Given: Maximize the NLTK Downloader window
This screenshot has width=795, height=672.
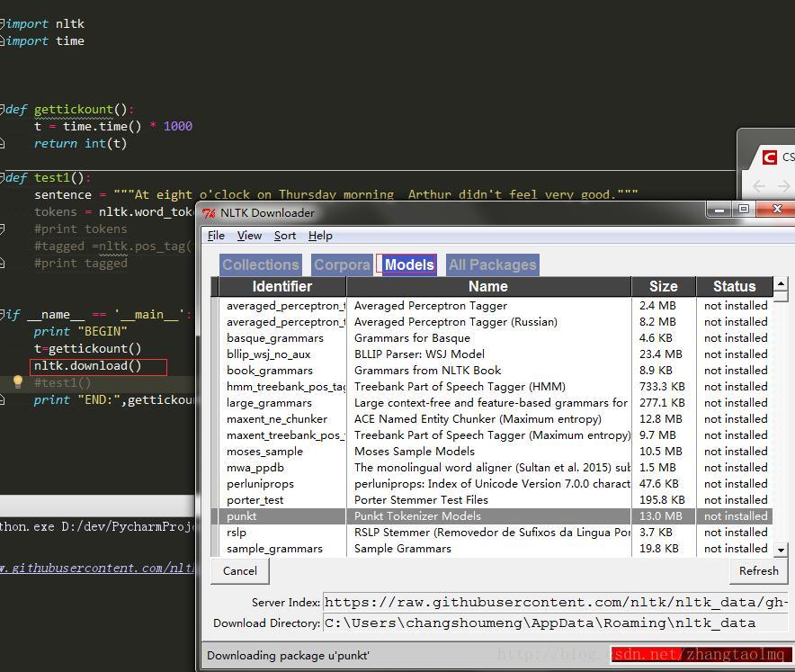Looking at the screenshot, I should tap(743, 209).
